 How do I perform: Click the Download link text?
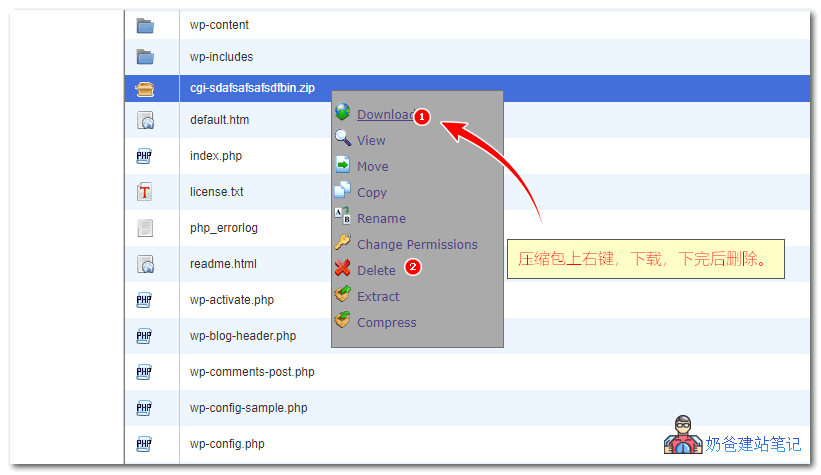tap(384, 115)
